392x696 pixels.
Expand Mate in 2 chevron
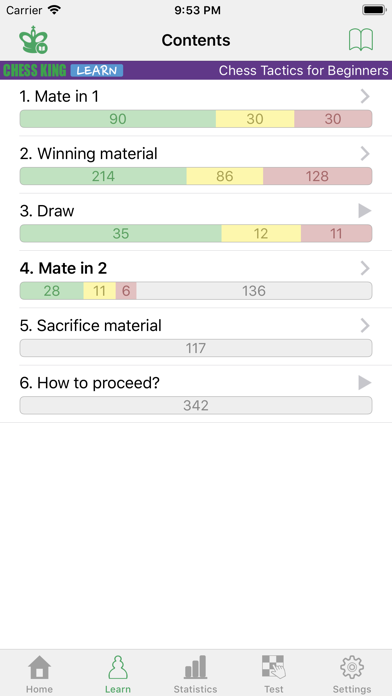(365, 268)
